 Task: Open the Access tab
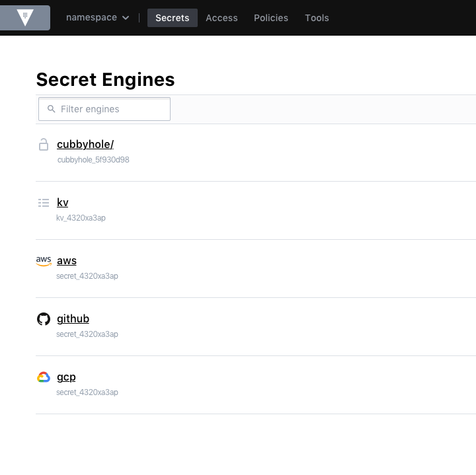[x=221, y=18]
